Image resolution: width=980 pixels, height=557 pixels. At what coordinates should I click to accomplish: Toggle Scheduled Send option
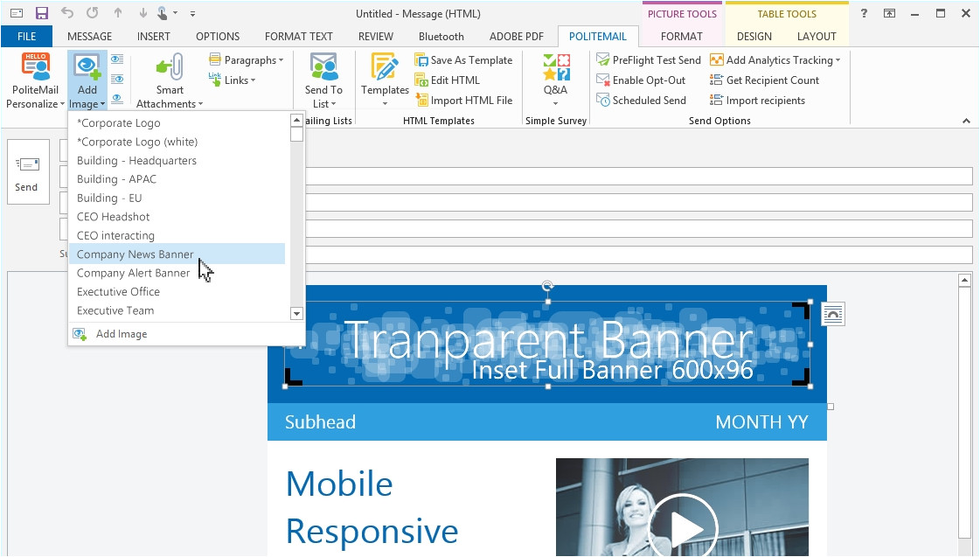641,101
